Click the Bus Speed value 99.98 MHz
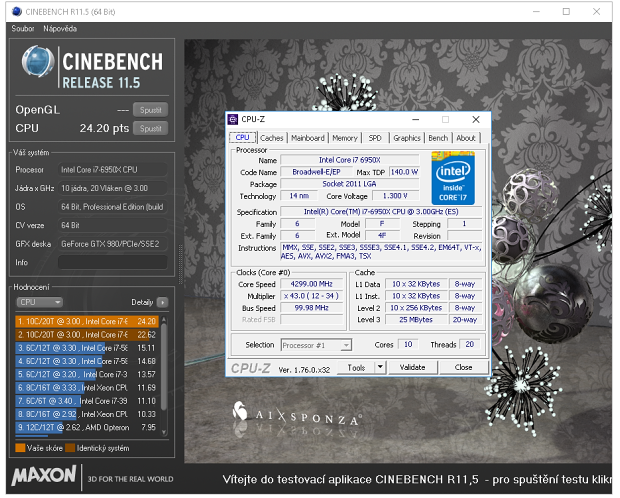This screenshot has height=498, width=620. point(311,308)
